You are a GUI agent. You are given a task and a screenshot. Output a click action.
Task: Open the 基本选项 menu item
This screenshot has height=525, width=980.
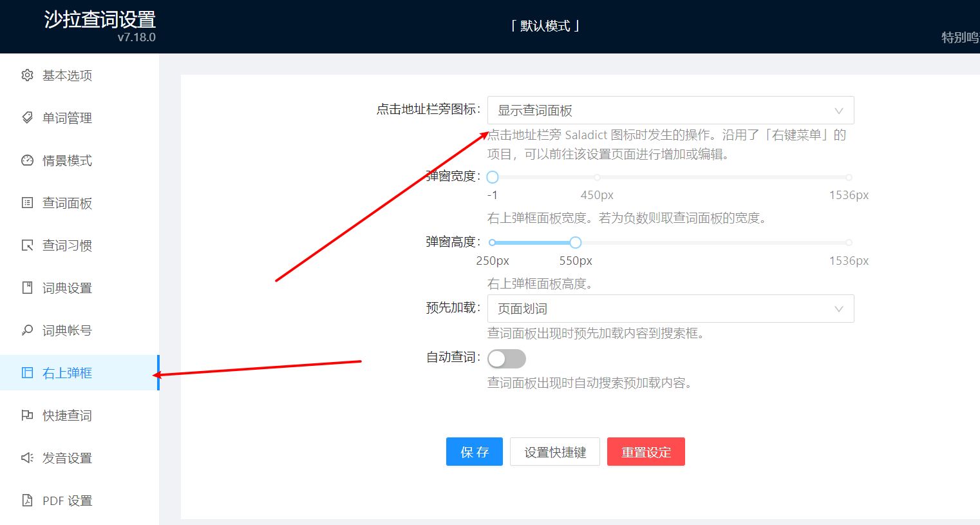click(79, 75)
